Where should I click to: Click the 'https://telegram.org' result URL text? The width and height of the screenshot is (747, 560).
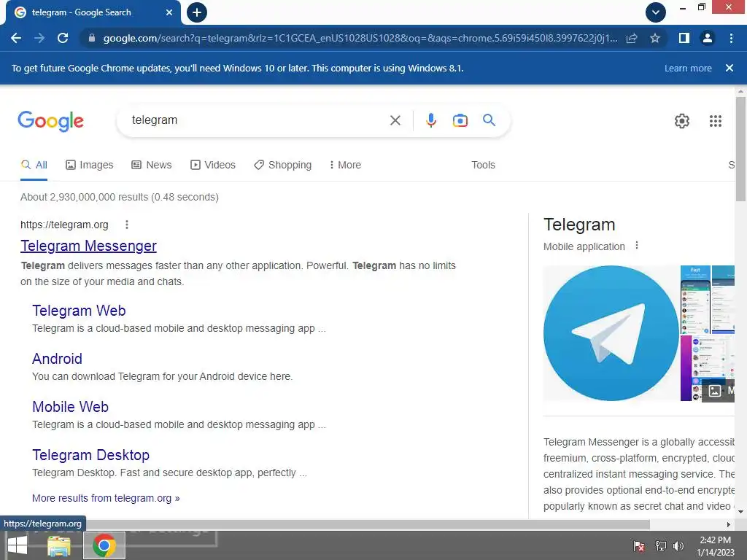pyautogui.click(x=64, y=225)
